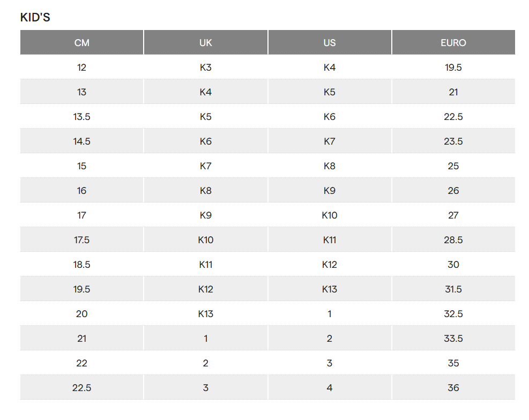Select UK size K3 cell

[x=205, y=67]
